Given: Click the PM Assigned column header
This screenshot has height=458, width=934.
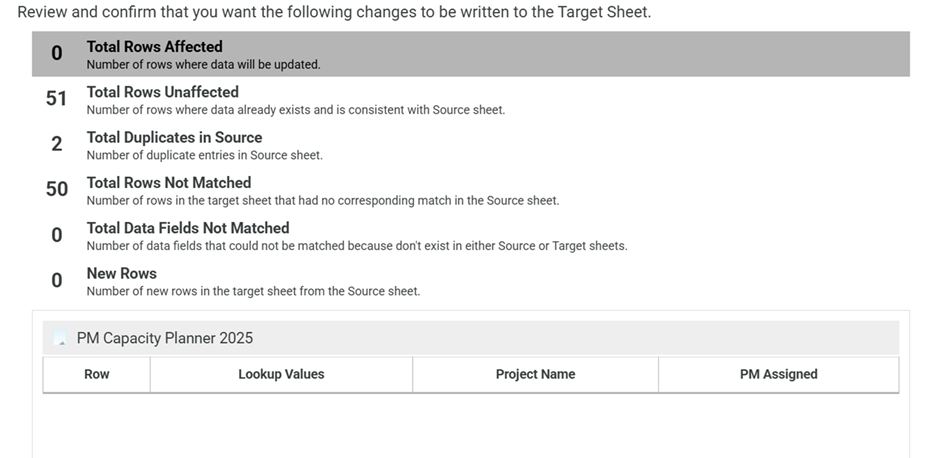Looking at the screenshot, I should pyautogui.click(x=779, y=374).
